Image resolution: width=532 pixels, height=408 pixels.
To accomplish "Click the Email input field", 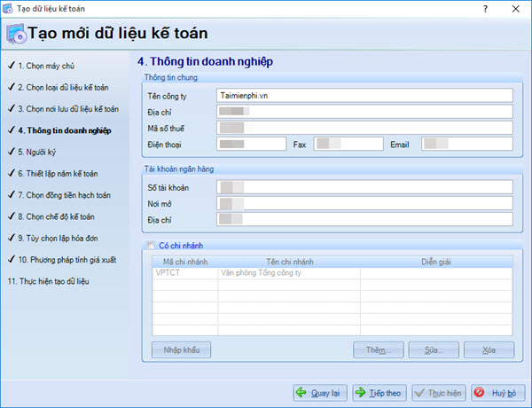I will coord(467,144).
